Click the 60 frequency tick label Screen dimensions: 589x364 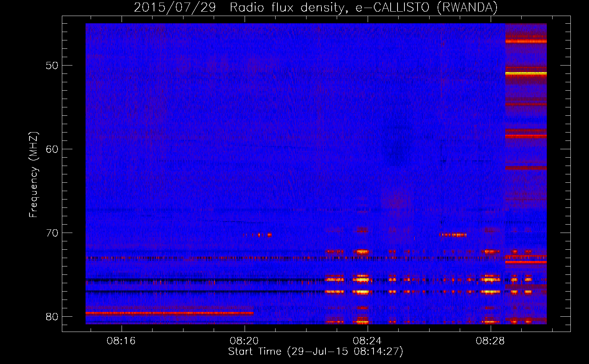click(52, 149)
